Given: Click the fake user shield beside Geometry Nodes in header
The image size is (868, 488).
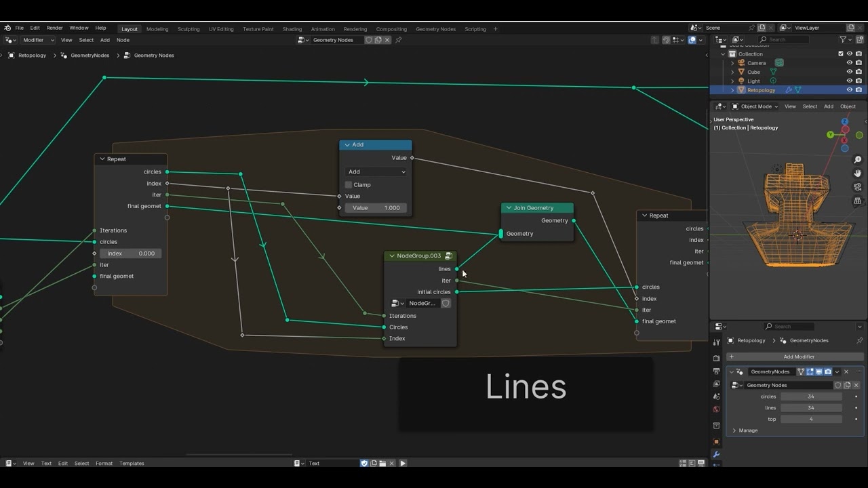Looking at the screenshot, I should click(369, 40).
